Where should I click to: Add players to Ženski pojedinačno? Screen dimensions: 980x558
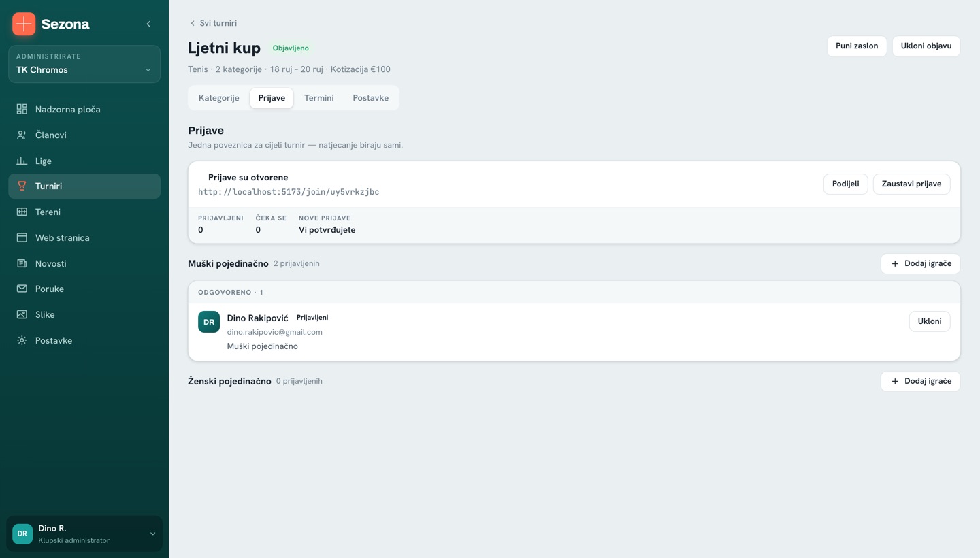920,381
